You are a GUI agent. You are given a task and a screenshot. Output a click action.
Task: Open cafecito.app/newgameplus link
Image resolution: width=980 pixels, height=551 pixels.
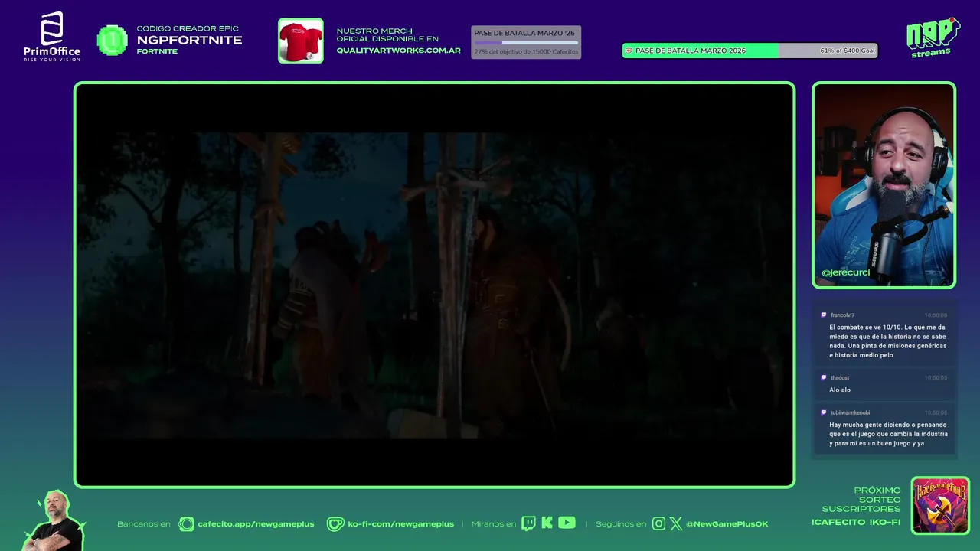(x=256, y=524)
